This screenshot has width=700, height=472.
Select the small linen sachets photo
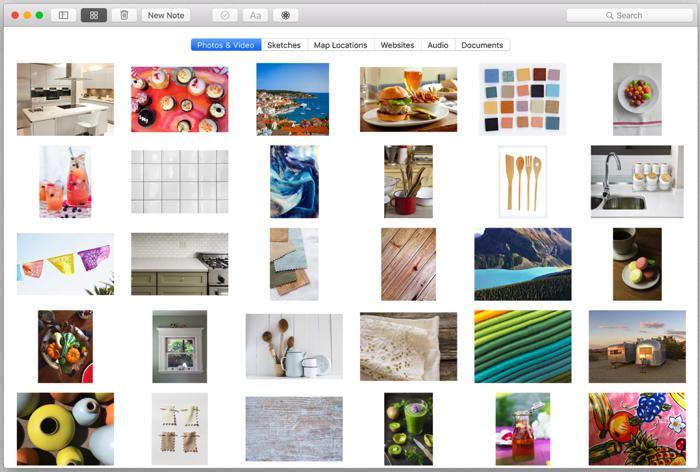179,429
